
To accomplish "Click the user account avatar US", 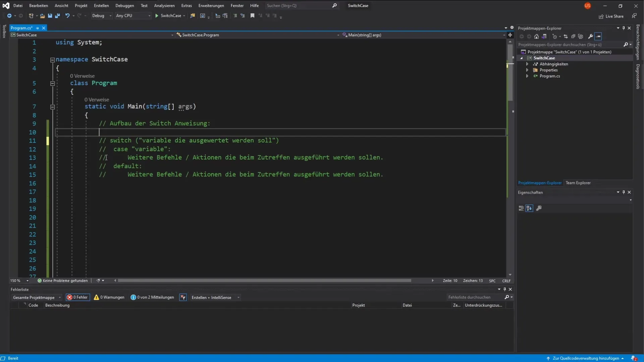I will coord(587,6).
